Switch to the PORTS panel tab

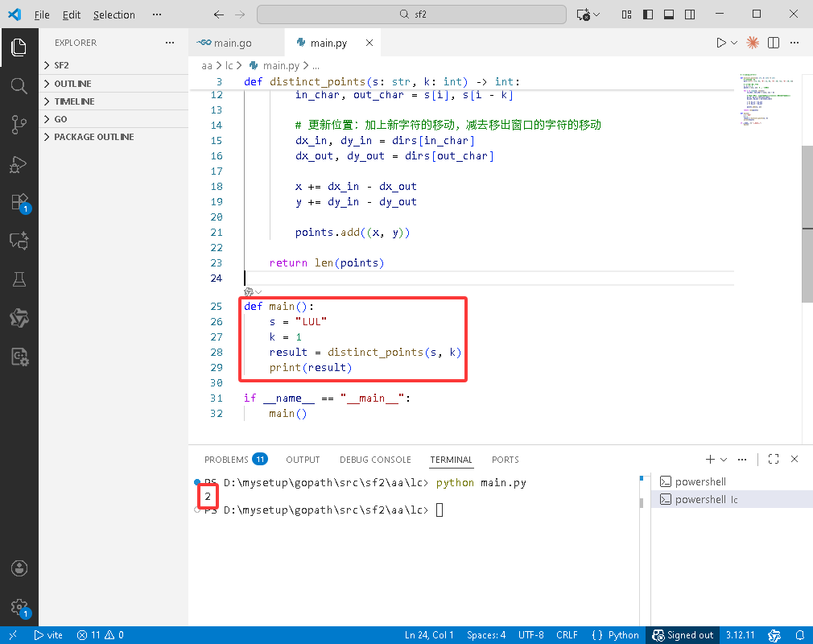click(x=505, y=460)
